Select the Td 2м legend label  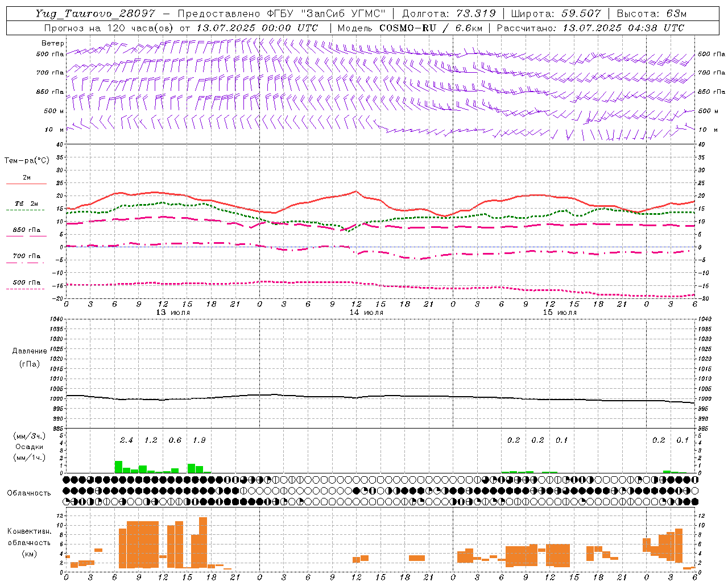coord(27,203)
